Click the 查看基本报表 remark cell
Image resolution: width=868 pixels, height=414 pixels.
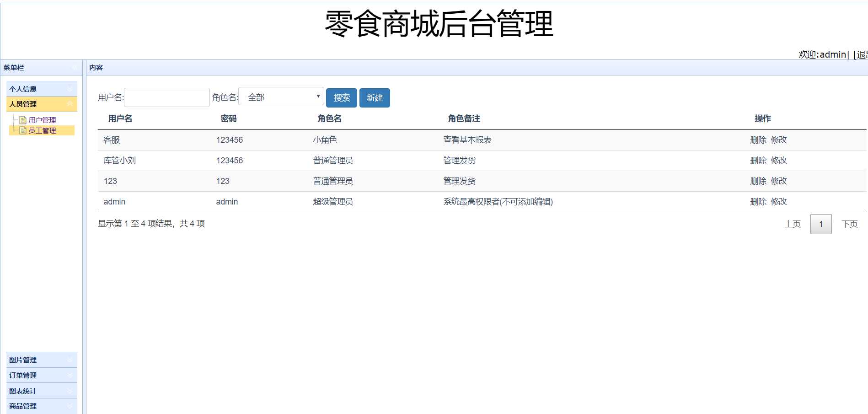tap(467, 140)
